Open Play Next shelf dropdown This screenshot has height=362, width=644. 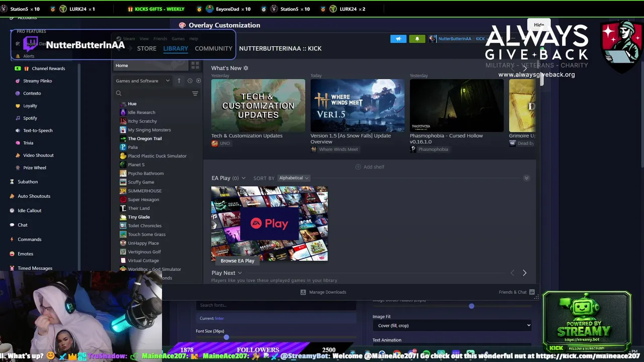point(240,273)
